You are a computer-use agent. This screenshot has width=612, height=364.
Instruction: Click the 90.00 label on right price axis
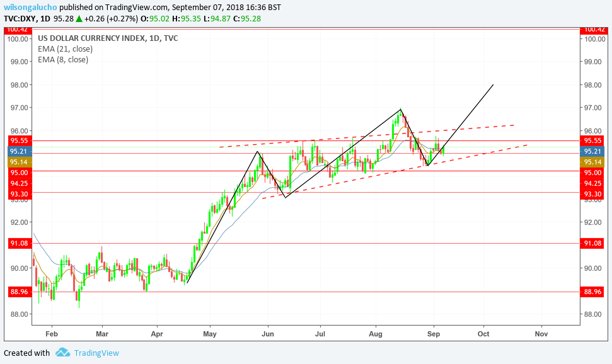tap(592, 268)
